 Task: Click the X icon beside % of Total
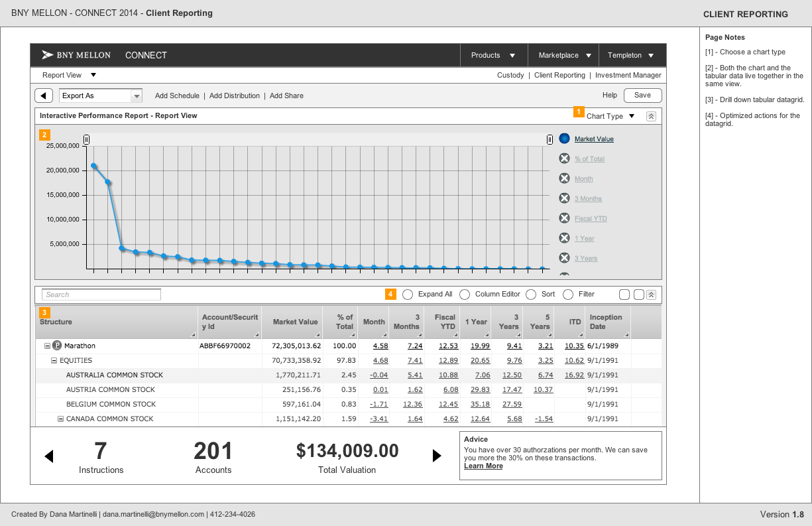click(x=564, y=159)
